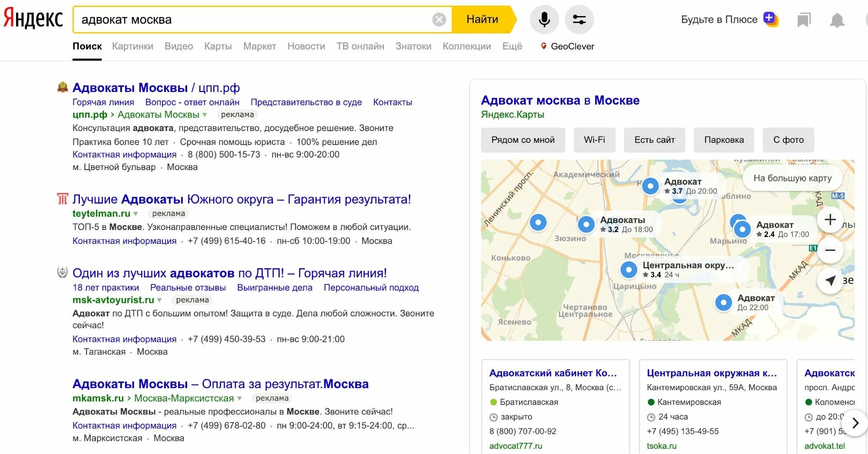The width and height of the screenshot is (868, 454).
Task: Click the Найти search button
Action: tap(482, 20)
